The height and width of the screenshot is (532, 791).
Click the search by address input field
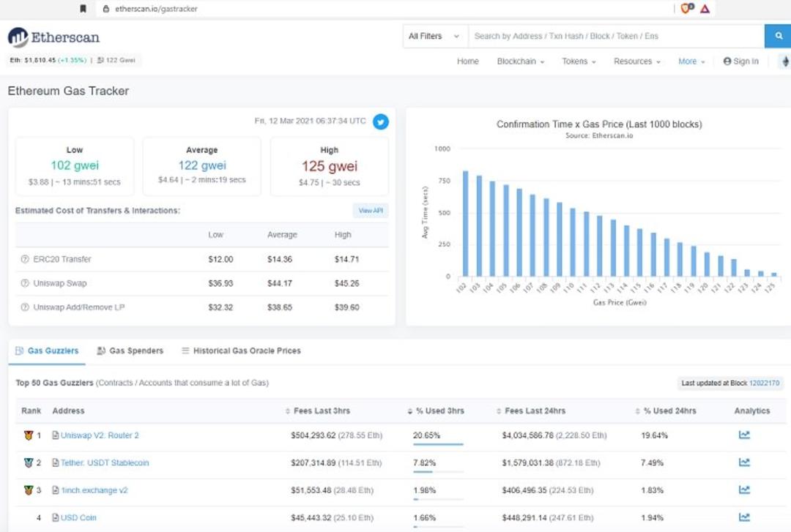coord(617,37)
